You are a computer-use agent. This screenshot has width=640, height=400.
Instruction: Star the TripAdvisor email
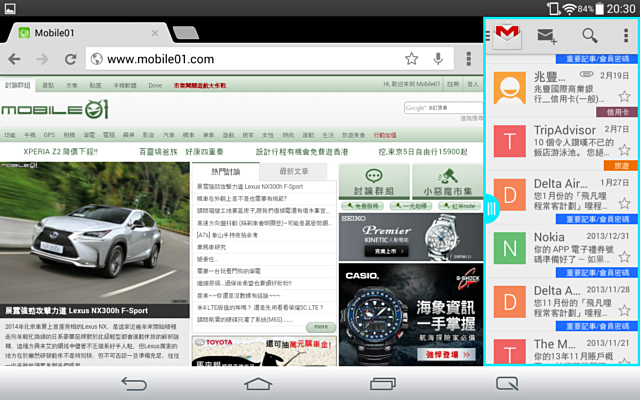coord(624,150)
